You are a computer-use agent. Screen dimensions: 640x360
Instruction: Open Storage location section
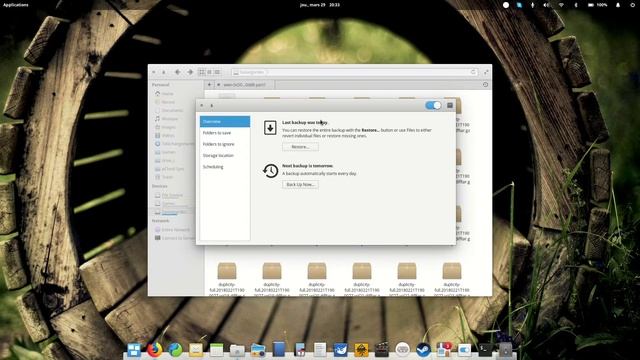225,156
